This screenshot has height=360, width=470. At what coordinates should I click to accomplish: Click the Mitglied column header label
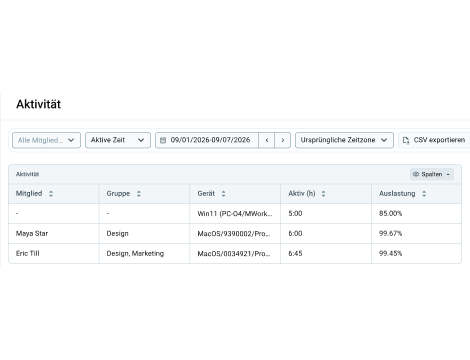point(29,193)
